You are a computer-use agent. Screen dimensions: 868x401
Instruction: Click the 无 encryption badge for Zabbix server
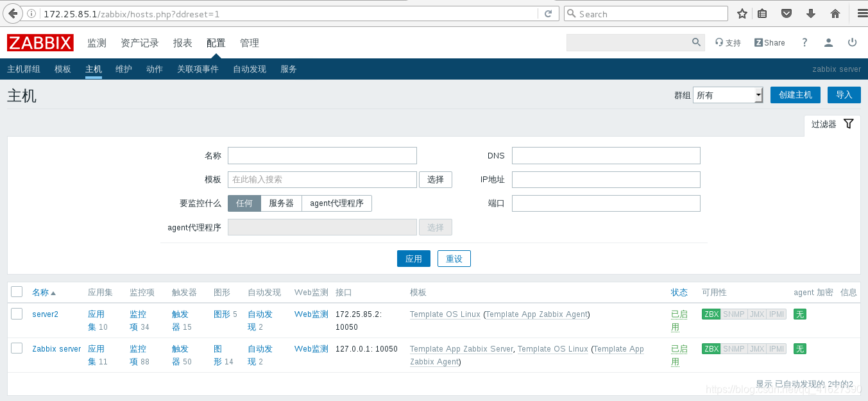tap(799, 349)
